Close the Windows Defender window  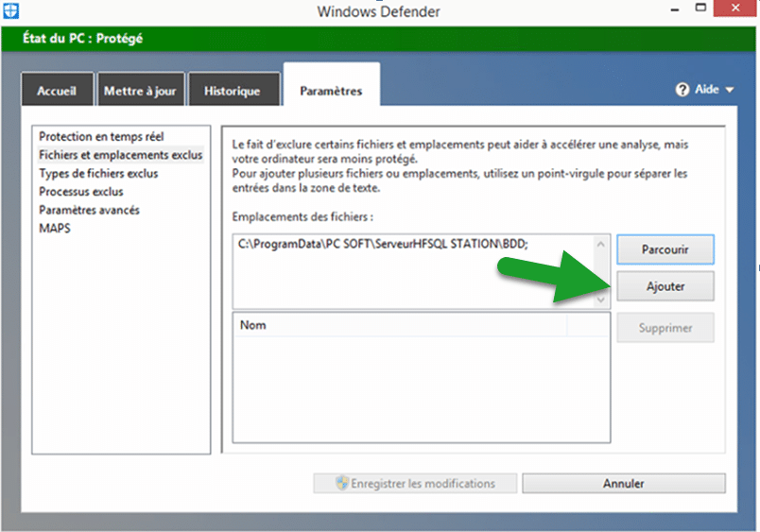pyautogui.click(x=735, y=8)
